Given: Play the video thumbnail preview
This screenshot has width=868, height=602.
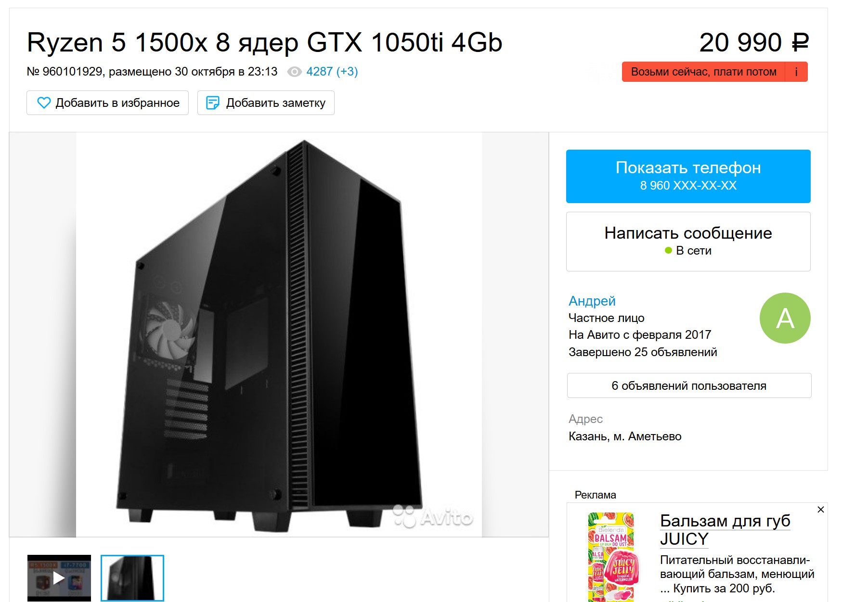Looking at the screenshot, I should point(59,578).
